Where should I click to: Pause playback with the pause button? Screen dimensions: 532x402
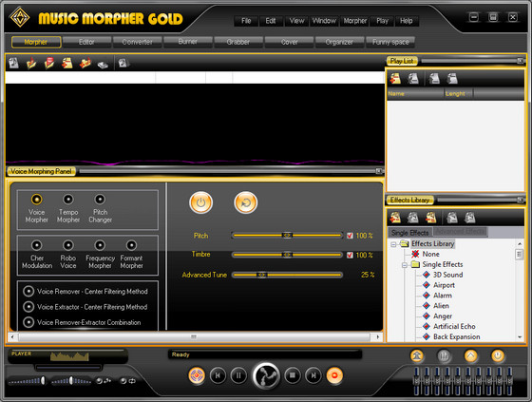[x=238, y=375]
